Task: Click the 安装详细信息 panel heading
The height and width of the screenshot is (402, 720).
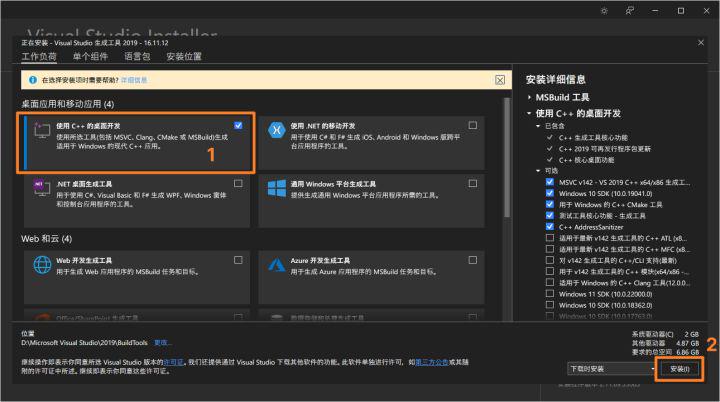Action: coord(556,79)
